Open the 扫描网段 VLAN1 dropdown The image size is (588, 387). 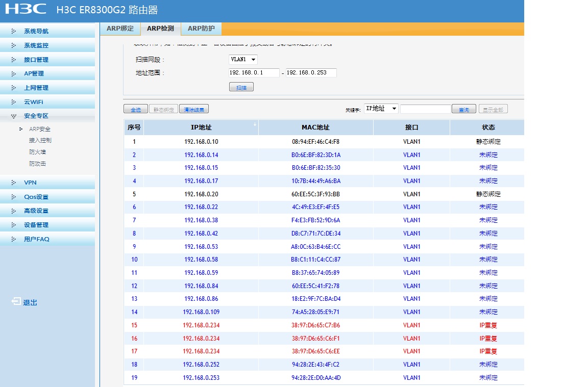243,59
